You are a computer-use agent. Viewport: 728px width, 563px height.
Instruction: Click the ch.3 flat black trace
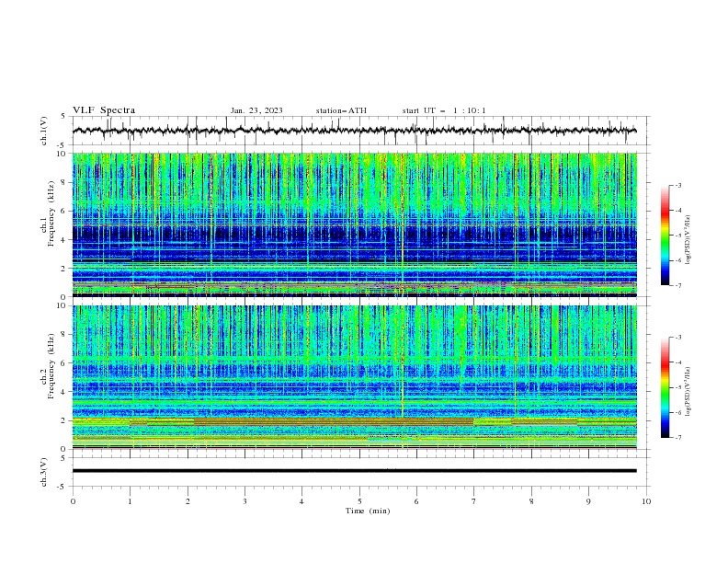[x=354, y=471]
